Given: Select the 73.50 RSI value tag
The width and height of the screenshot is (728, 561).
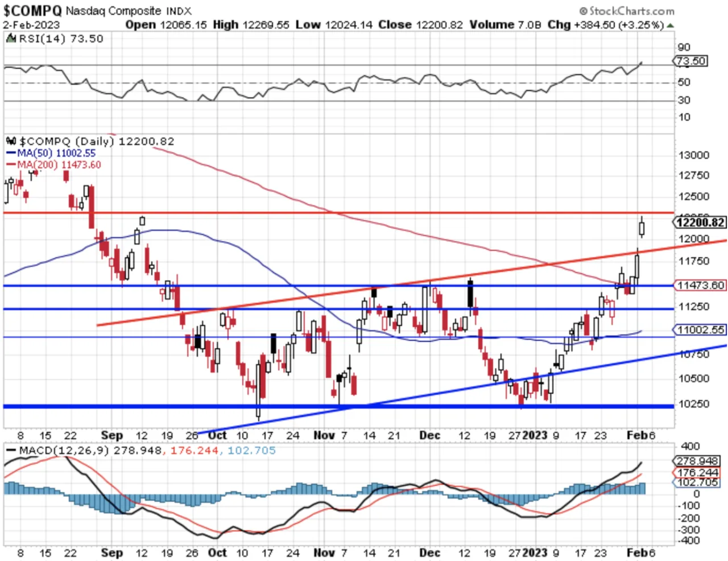Looking at the screenshot, I should click(x=690, y=61).
